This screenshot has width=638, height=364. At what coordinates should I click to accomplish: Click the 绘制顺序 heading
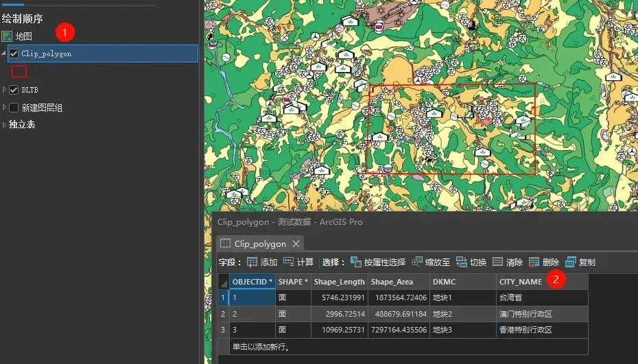[23, 19]
